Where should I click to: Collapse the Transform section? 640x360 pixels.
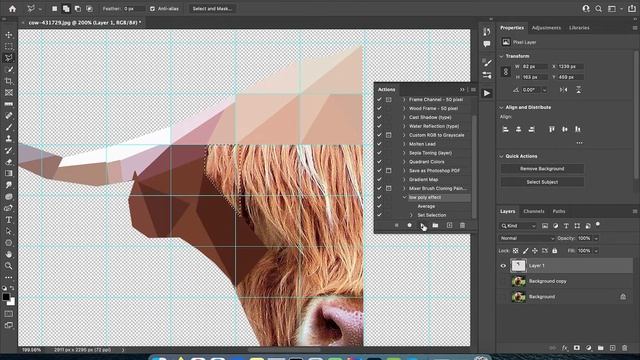pyautogui.click(x=502, y=56)
